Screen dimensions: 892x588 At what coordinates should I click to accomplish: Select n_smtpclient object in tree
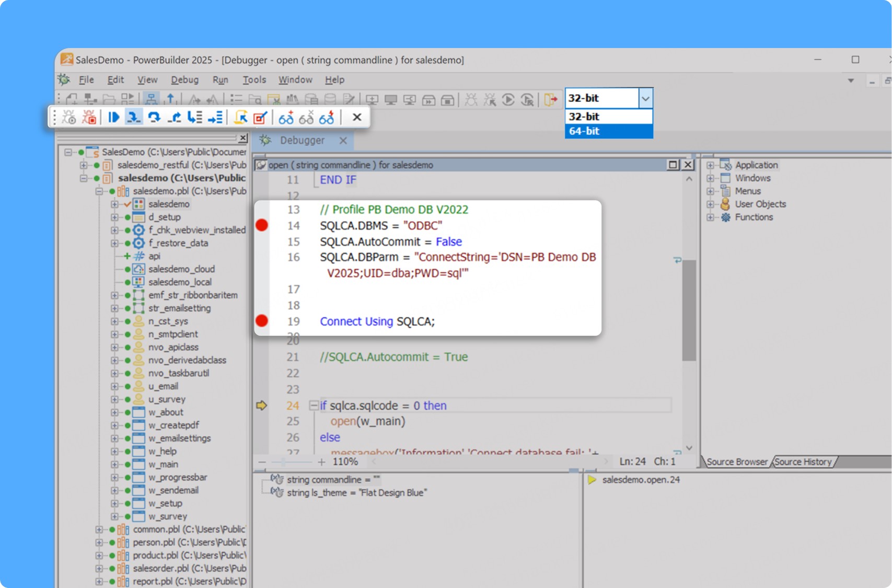[x=173, y=334]
